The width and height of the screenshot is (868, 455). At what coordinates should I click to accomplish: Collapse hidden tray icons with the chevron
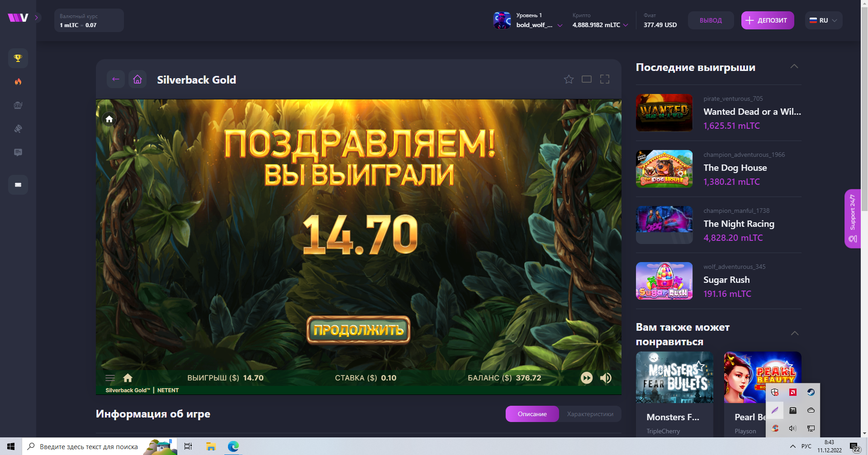pos(792,446)
